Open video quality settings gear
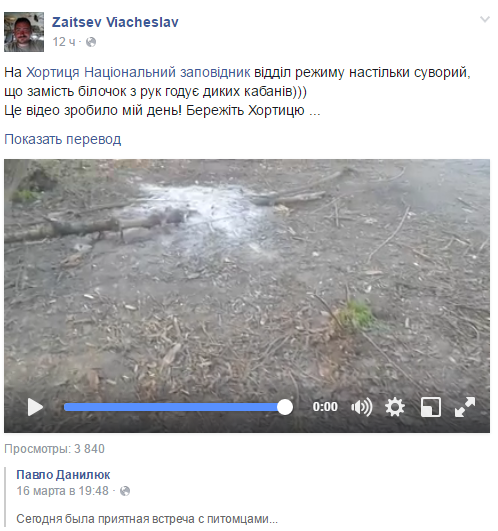 coord(395,407)
